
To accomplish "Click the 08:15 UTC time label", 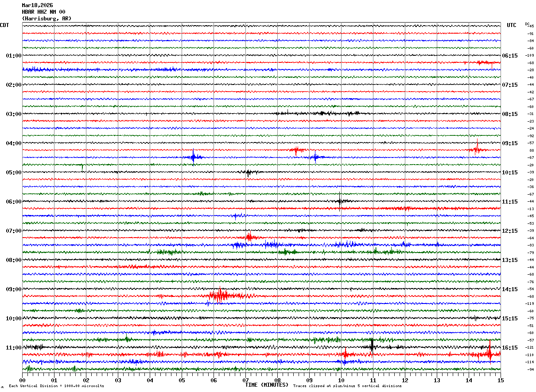I will tap(510, 114).
